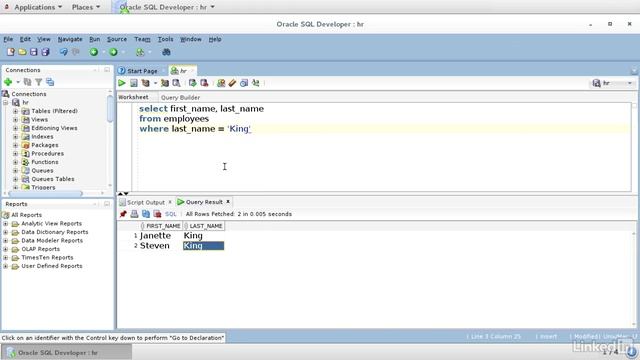640x360 pixels.
Task: Click the Commit icon in worksheet toolbar
Action: click(192, 83)
